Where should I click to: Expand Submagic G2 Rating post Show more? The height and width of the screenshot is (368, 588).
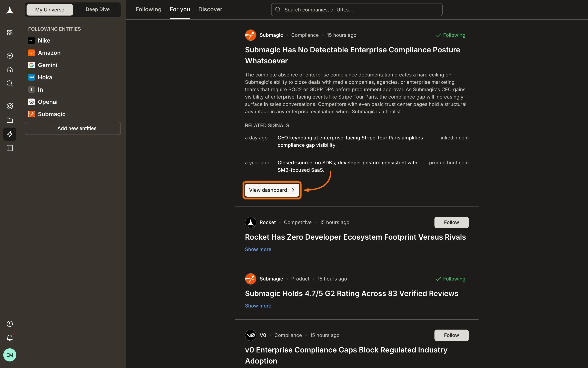tap(258, 306)
